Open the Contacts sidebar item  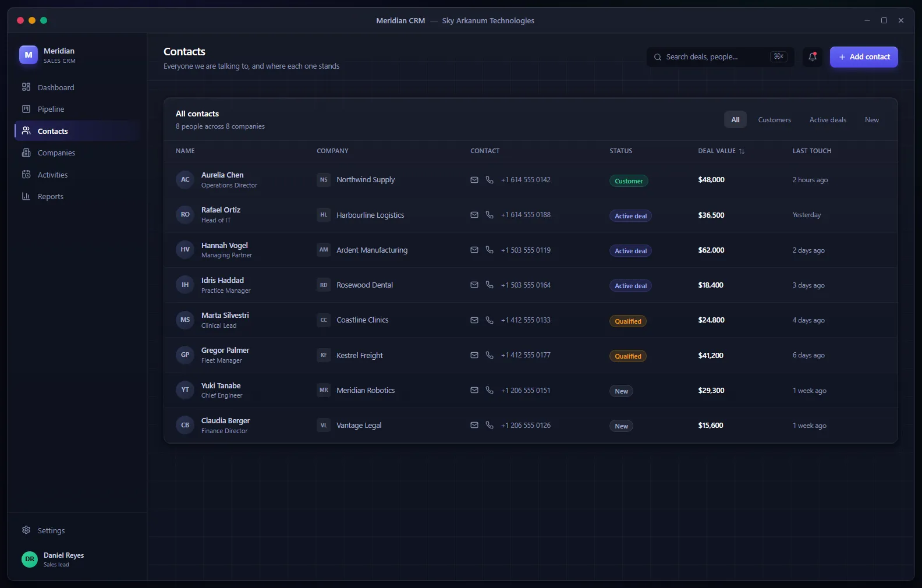77,131
